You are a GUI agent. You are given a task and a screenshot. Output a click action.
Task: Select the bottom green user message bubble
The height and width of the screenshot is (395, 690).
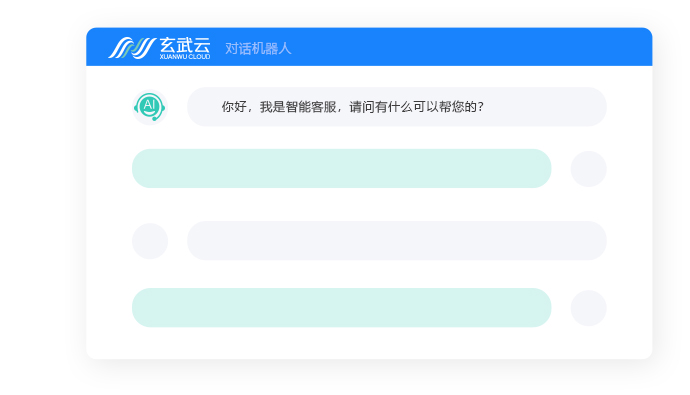[341, 307]
